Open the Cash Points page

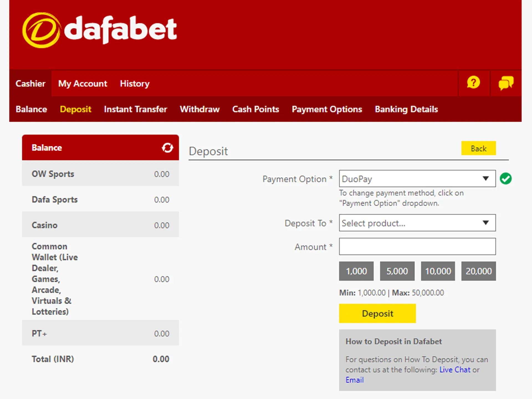255,109
